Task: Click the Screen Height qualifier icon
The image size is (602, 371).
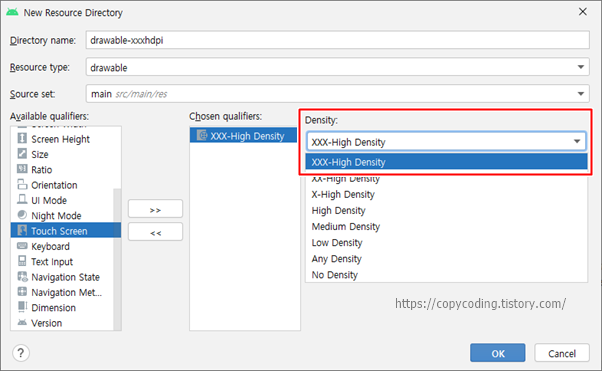Action: (22, 138)
